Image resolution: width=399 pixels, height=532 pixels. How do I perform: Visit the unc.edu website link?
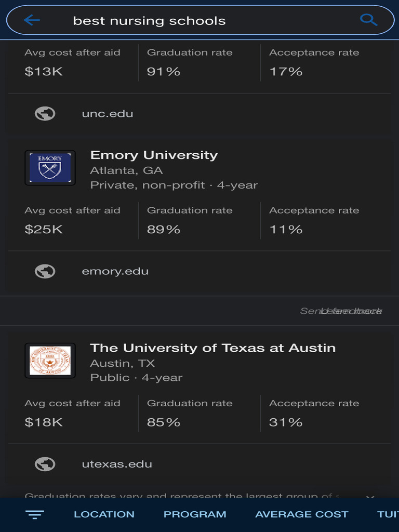point(108,114)
